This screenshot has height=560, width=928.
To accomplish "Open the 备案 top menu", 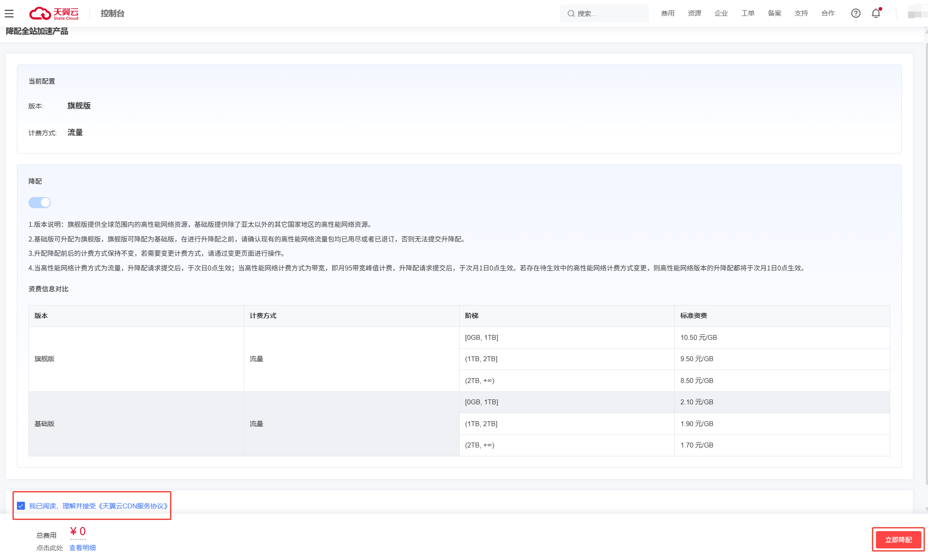I will click(774, 13).
